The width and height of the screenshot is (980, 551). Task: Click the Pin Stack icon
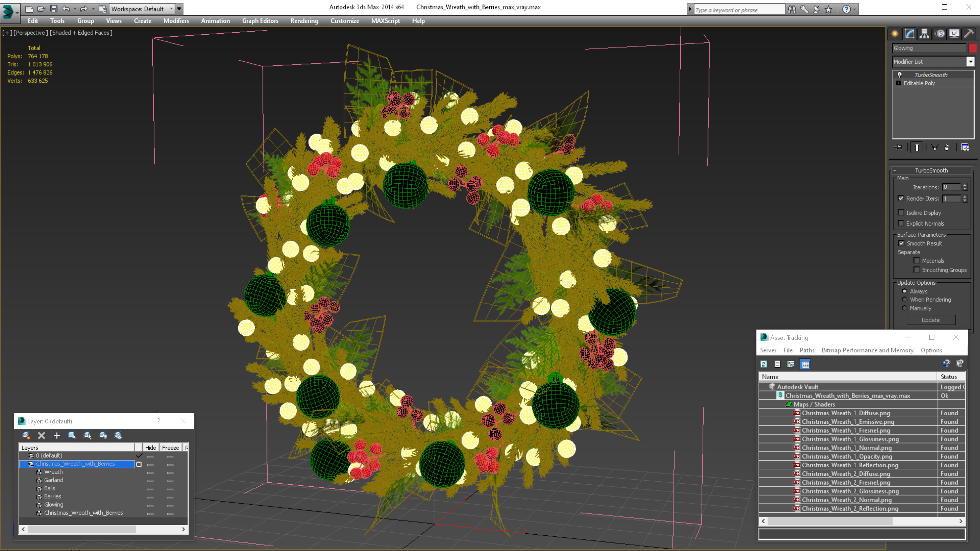(x=899, y=147)
